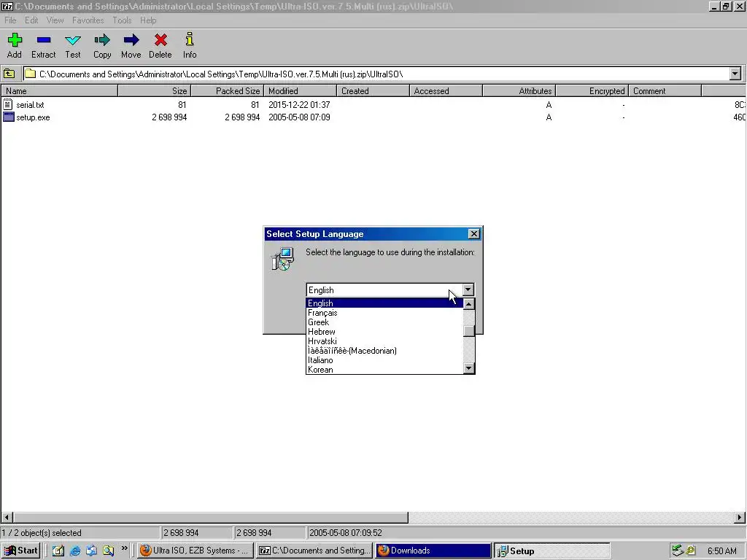Sort by the Created column header
Screen dimensions: 747x560
(373, 91)
